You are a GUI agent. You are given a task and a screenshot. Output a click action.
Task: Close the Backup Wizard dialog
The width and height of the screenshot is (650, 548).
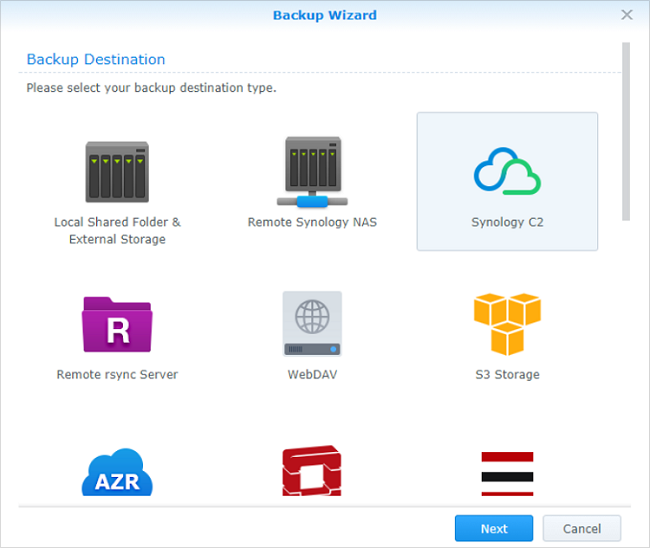click(627, 15)
